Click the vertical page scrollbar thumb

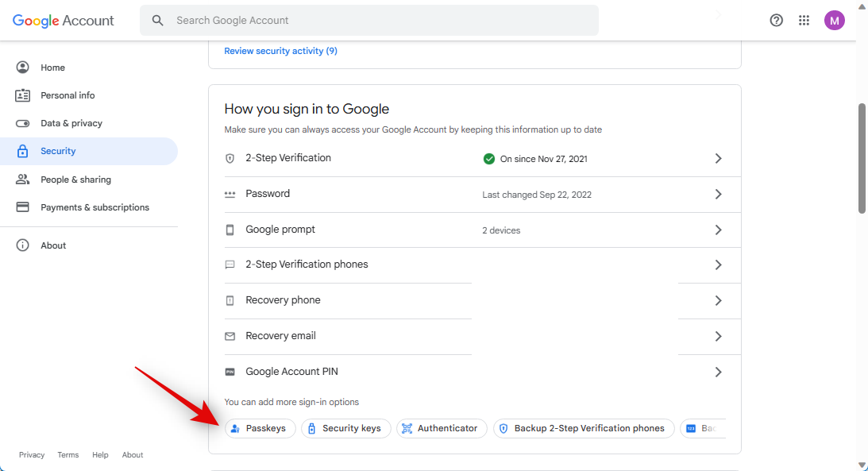[862, 158]
